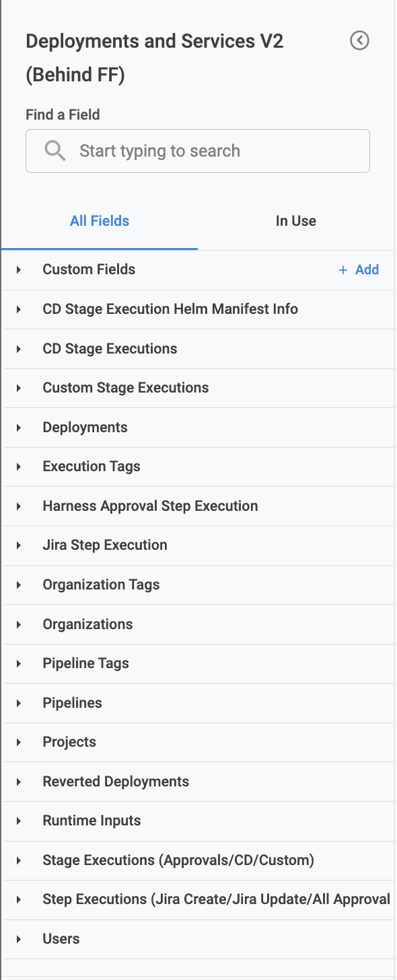Expand the Reverted Deployments arrow
The width and height of the screenshot is (397, 980).
[x=19, y=782]
